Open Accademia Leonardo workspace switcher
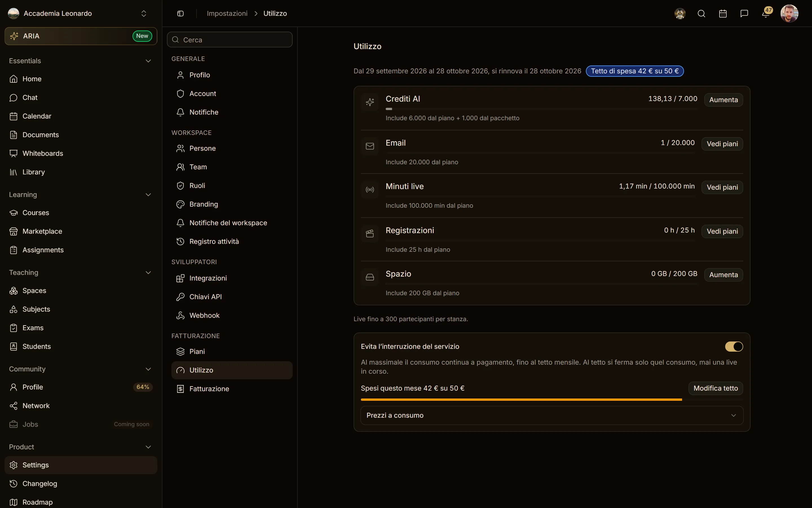The width and height of the screenshot is (812, 508). [78, 14]
